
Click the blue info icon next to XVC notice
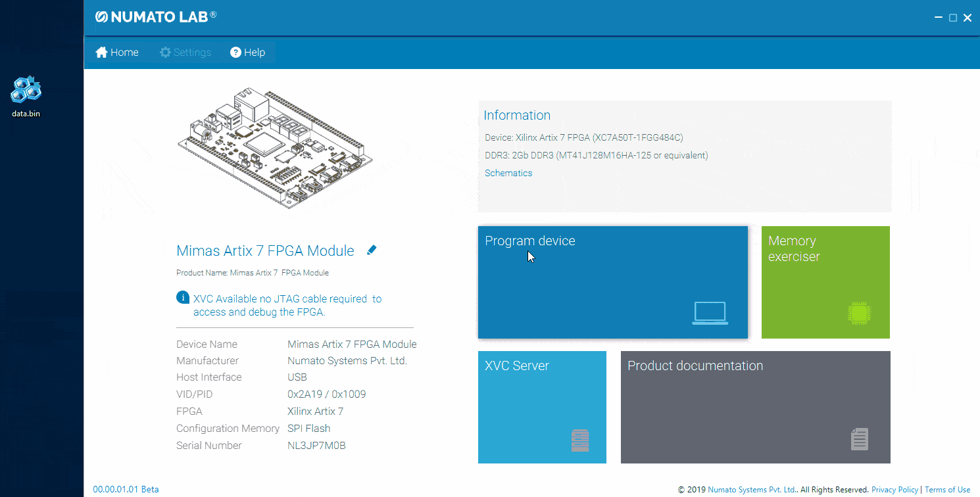183,298
